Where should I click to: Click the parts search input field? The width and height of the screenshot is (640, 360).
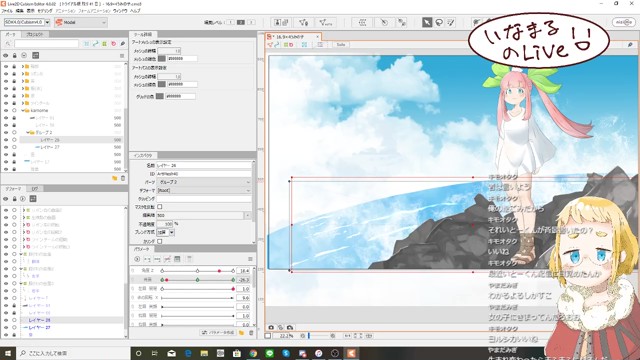click(x=46, y=43)
